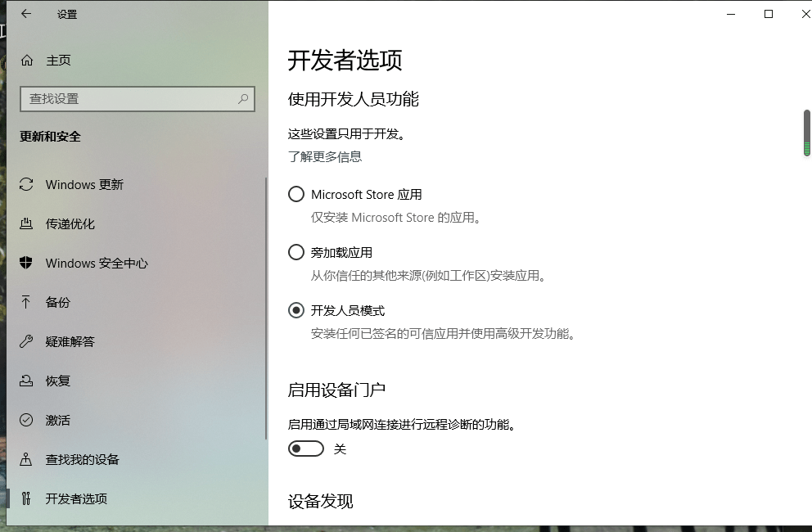
Task: Click the 更新和安全 category title
Action: 50,136
